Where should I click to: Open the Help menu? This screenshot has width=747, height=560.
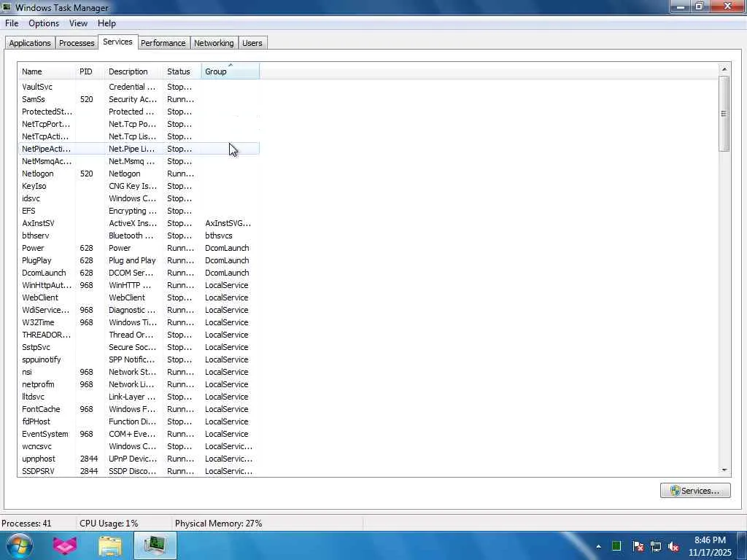coord(107,23)
